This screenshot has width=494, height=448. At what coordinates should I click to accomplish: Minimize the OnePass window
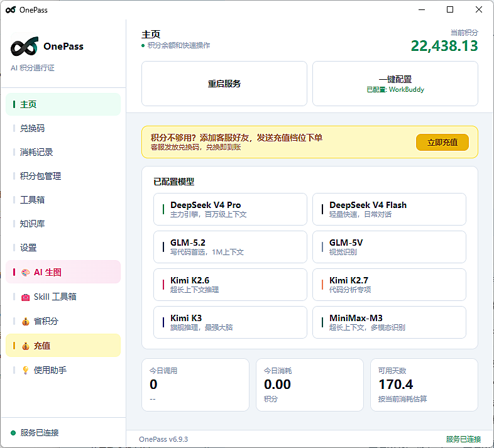click(422, 10)
